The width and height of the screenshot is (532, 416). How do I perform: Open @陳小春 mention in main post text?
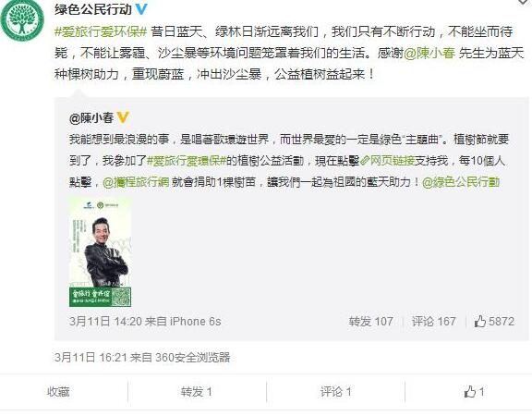[429, 53]
